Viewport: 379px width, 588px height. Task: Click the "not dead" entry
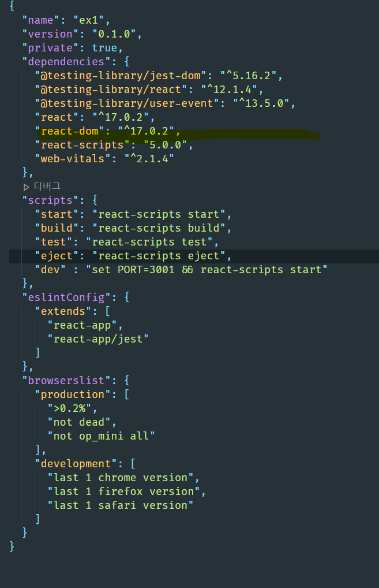pyautogui.click(x=79, y=423)
